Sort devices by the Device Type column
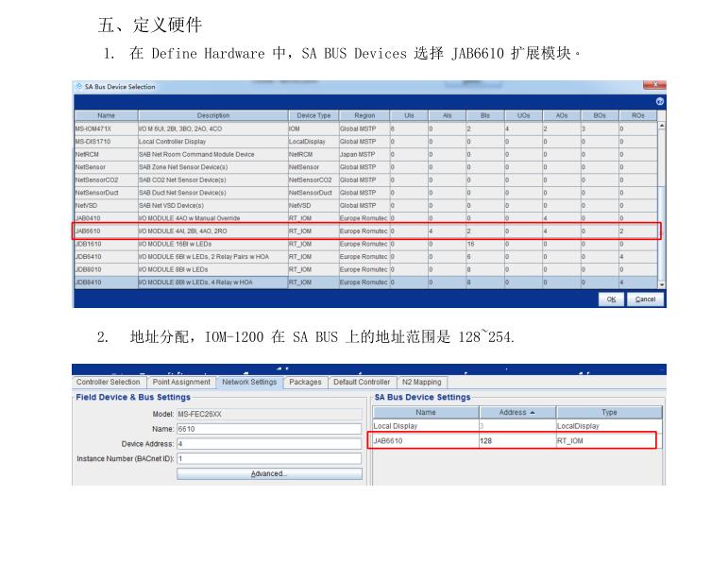This screenshot has height=565, width=728. [x=313, y=115]
